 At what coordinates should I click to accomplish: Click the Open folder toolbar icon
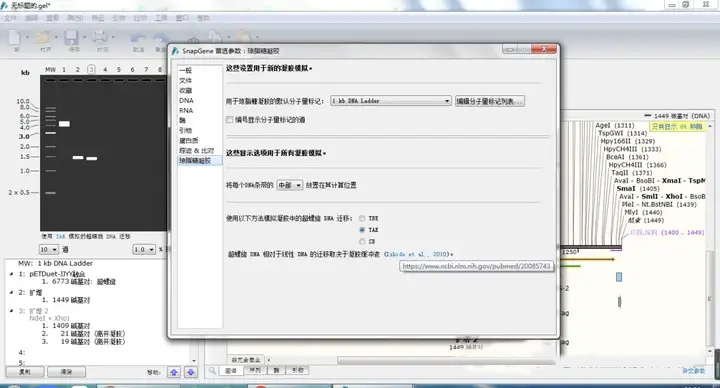point(43,38)
